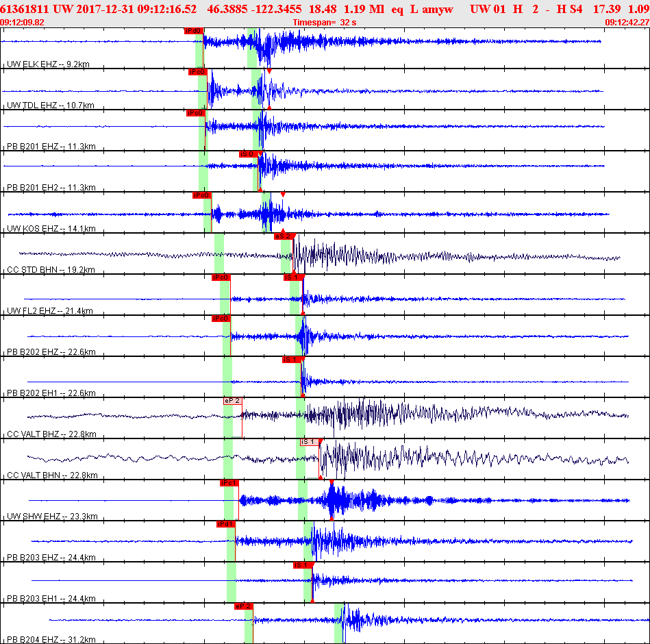This screenshot has height=644, width=650.
Task: Click the iPc0 pick flag on KOS EHZ
Action: [202, 195]
